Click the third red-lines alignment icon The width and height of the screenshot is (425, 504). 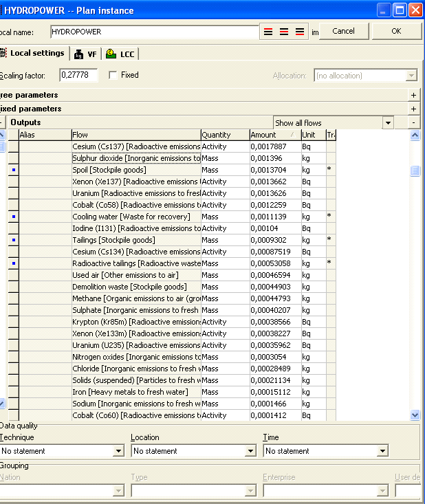tap(300, 32)
